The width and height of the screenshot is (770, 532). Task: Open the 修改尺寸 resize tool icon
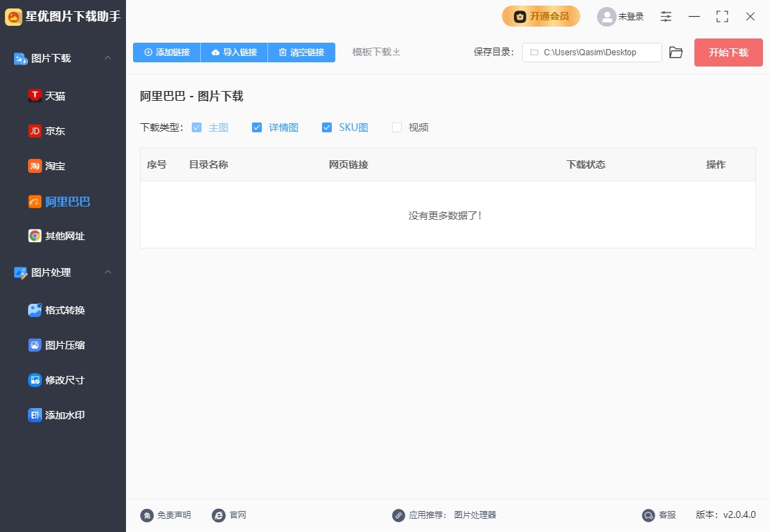[35, 380]
